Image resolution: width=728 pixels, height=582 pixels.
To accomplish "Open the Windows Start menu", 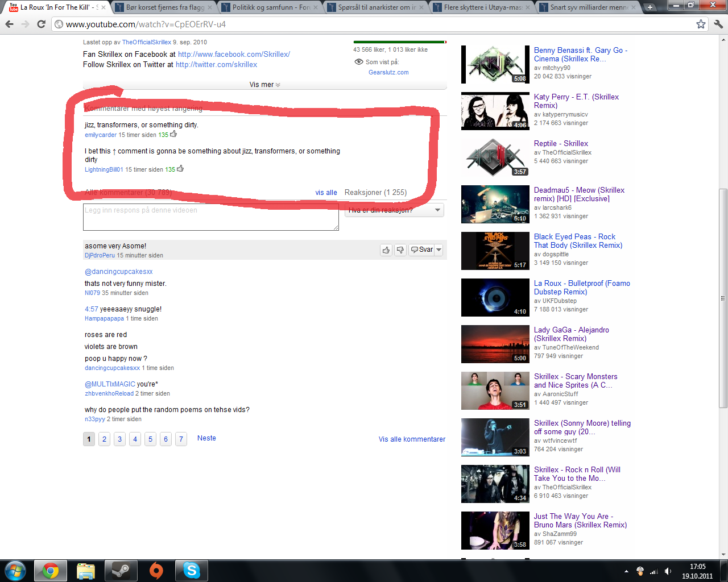I will [x=15, y=571].
